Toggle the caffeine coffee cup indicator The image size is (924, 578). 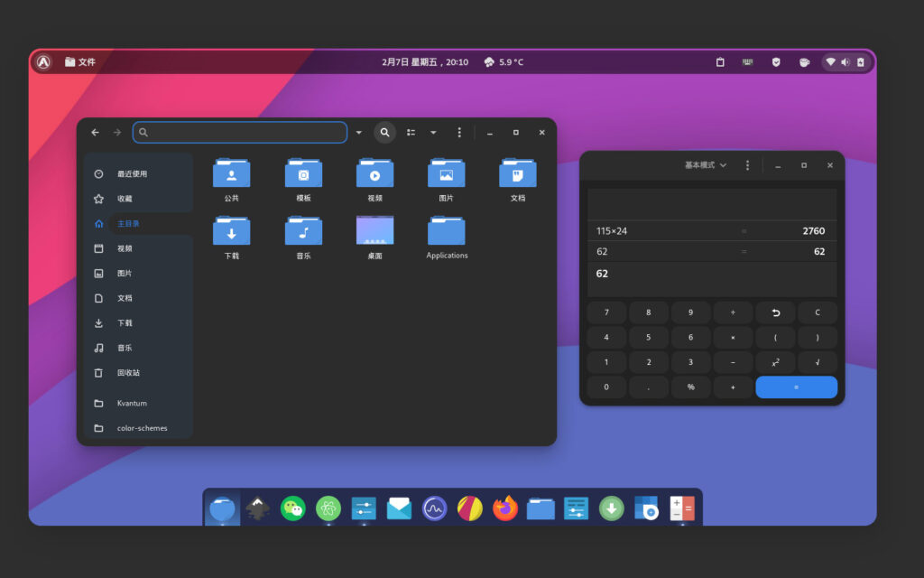click(x=804, y=62)
